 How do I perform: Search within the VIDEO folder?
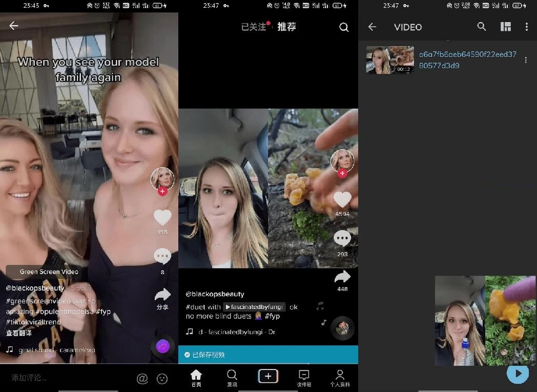click(482, 27)
